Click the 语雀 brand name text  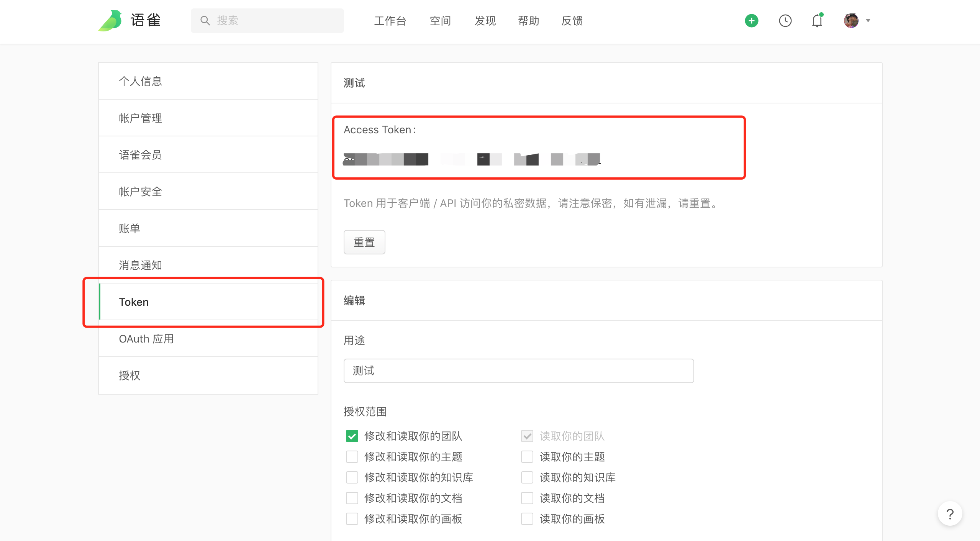click(x=146, y=21)
